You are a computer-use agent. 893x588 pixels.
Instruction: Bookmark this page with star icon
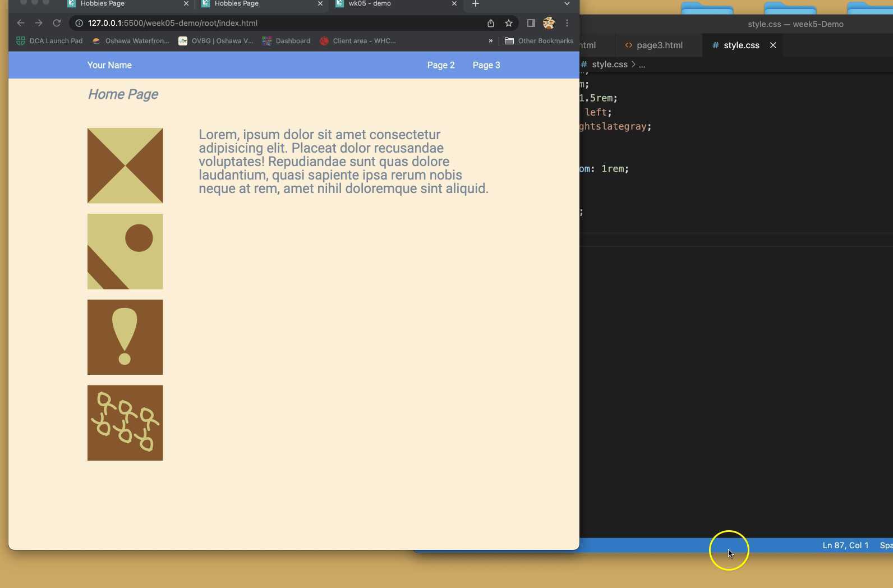(x=509, y=23)
